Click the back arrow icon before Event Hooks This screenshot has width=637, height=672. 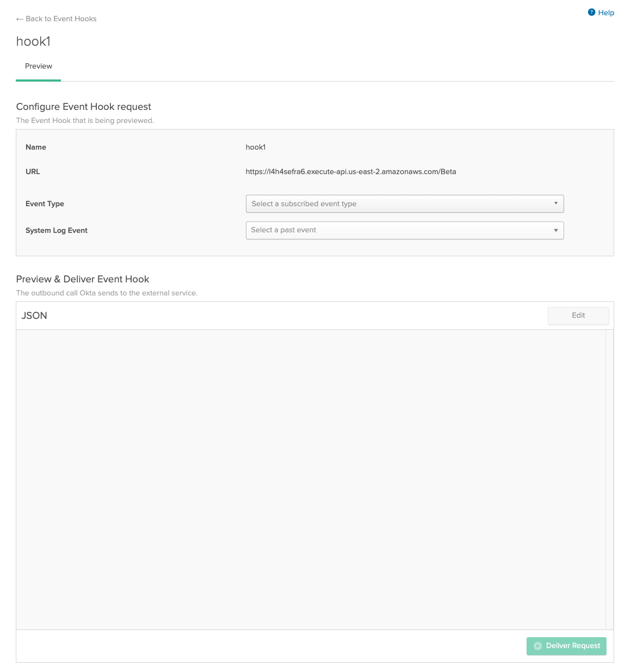[x=20, y=19]
